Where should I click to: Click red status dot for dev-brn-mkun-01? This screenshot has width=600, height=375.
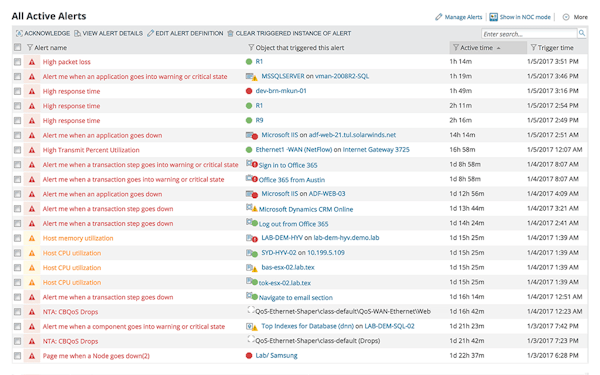point(249,91)
